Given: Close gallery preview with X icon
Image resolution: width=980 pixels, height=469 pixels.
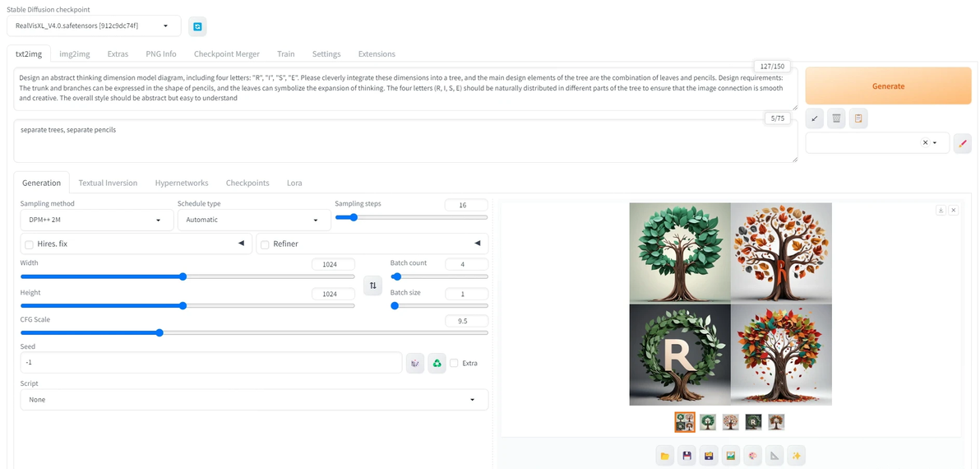Looking at the screenshot, I should click(x=953, y=210).
